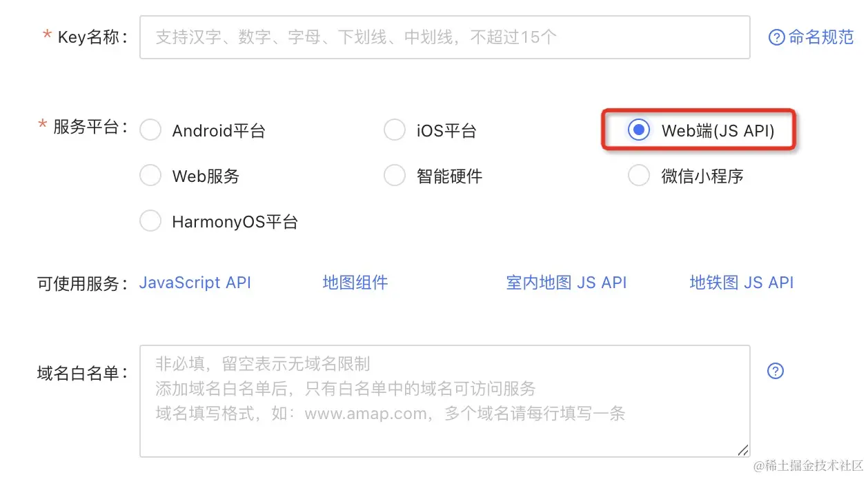868x477 pixels.
Task: Open the JavaScript API service link
Action: pos(195,283)
